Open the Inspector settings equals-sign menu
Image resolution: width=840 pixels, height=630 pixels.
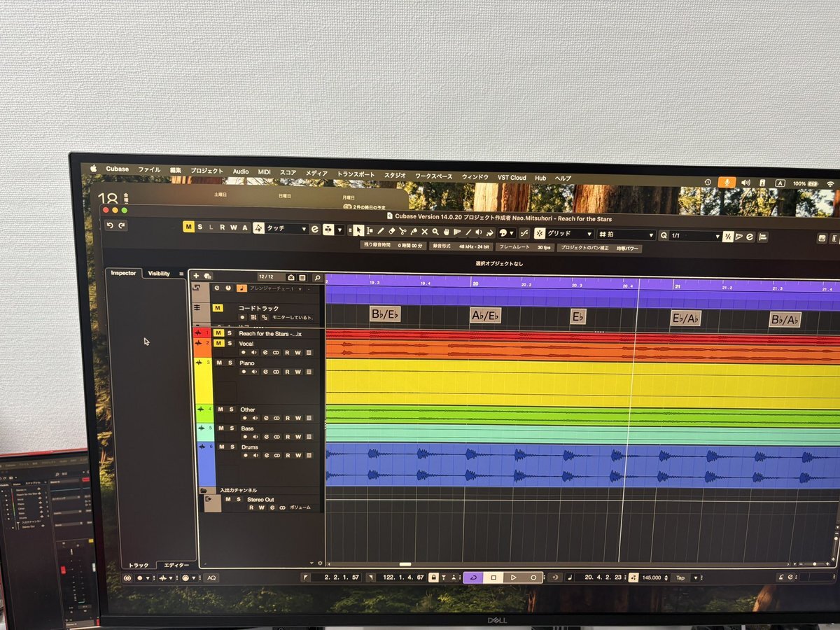coord(182,274)
